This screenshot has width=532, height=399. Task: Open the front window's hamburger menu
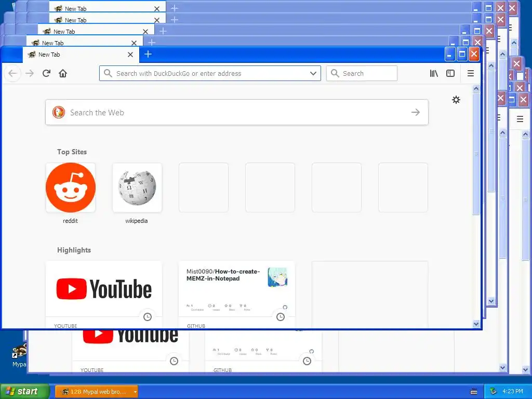click(471, 73)
